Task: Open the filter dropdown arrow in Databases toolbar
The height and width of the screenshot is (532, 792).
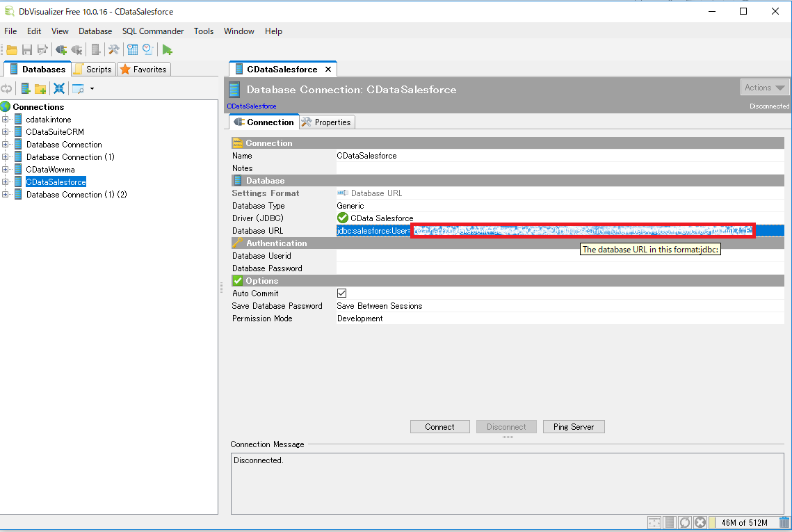Action: click(92, 89)
